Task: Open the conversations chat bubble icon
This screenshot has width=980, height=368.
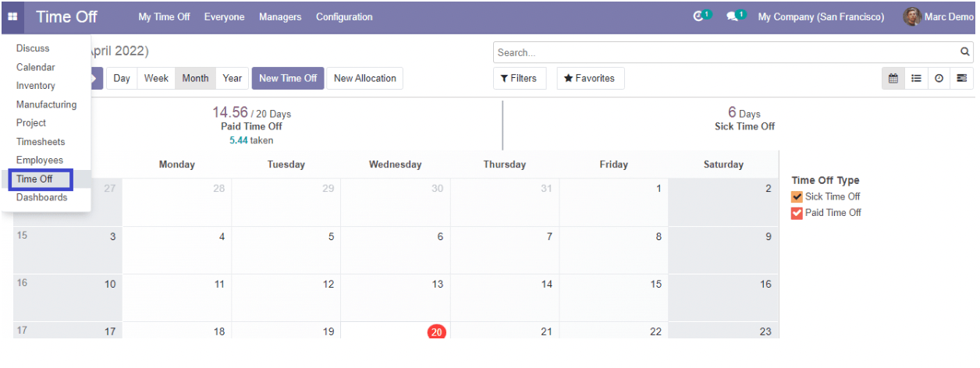Action: point(734,16)
